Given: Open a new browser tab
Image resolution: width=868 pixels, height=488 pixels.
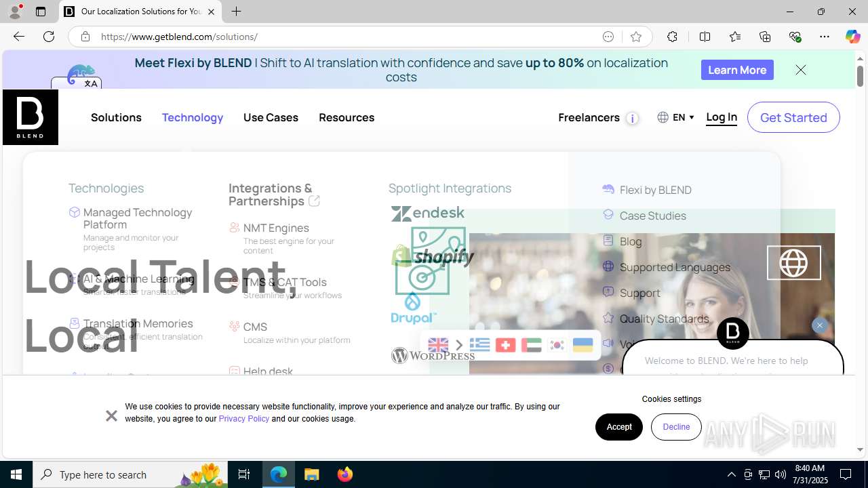Looking at the screenshot, I should [236, 12].
